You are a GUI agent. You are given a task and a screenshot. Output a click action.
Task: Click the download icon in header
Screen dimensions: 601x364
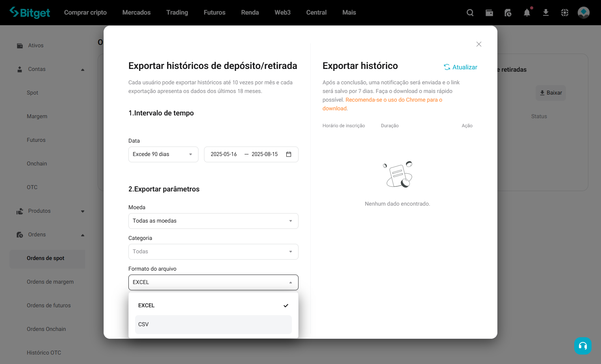click(546, 13)
